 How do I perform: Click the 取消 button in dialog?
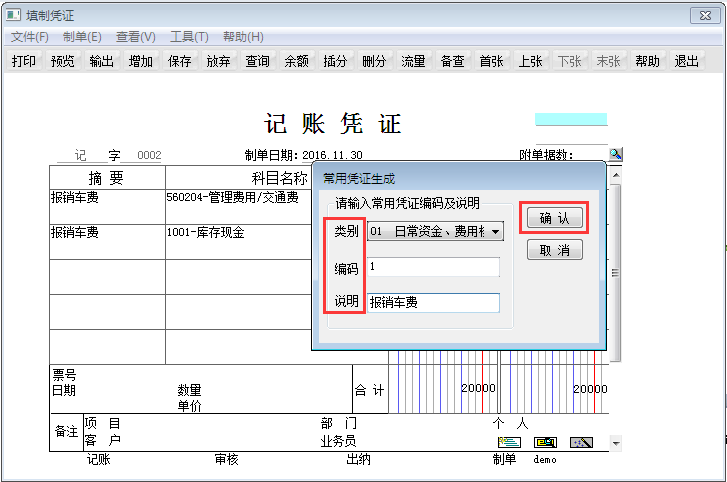click(554, 250)
